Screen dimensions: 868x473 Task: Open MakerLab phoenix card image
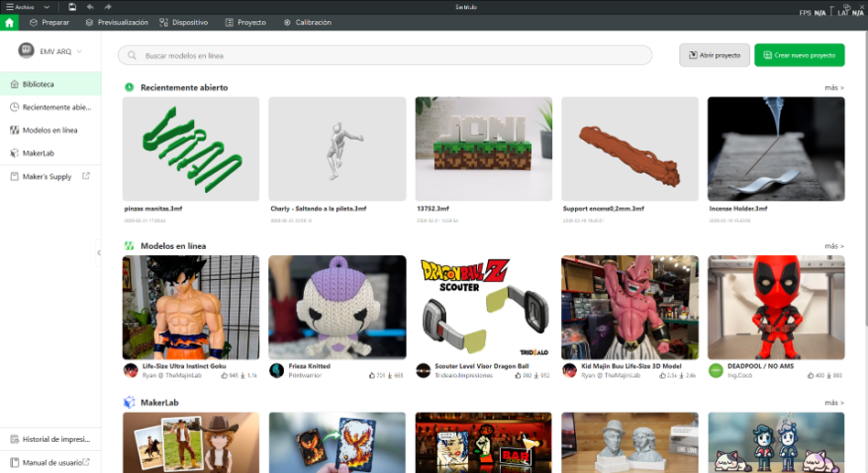pos(337,443)
